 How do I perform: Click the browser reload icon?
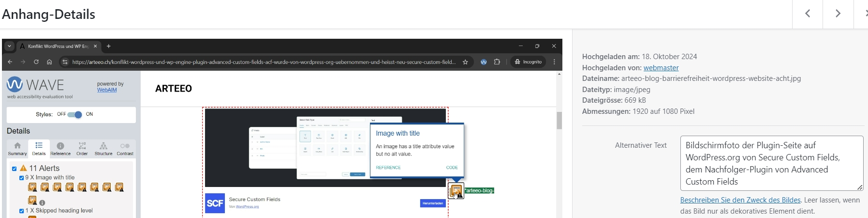pos(36,62)
